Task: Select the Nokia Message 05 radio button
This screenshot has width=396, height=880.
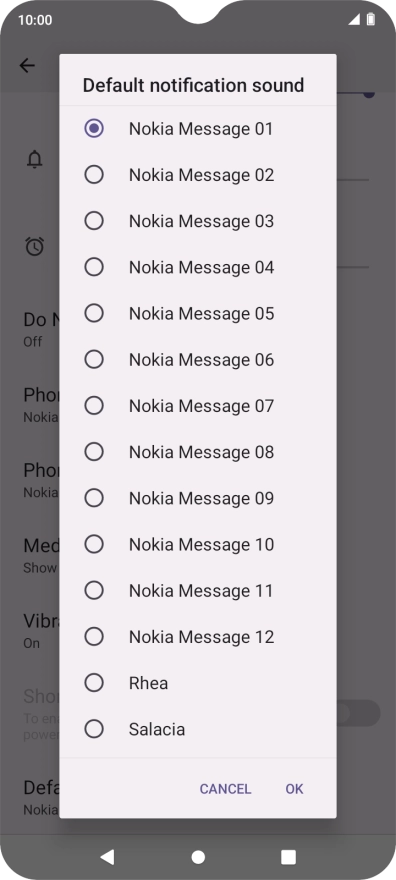Action: 94,313
